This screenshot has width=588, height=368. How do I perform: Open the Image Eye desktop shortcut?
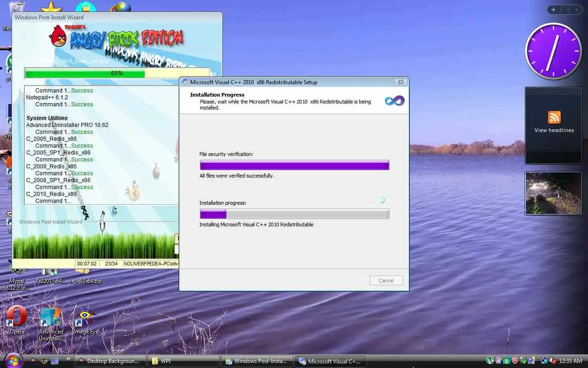pyautogui.click(x=85, y=321)
